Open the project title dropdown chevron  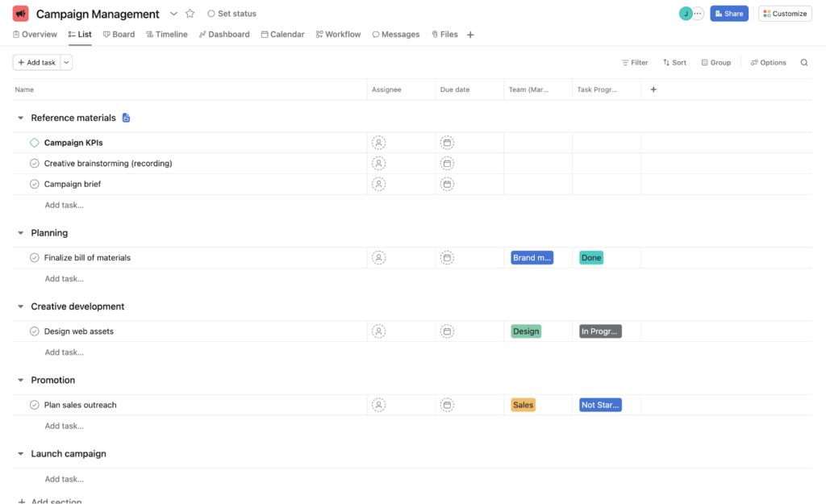174,14
